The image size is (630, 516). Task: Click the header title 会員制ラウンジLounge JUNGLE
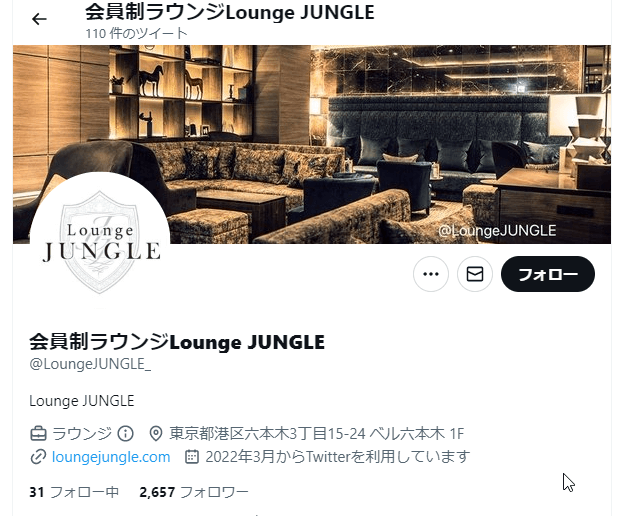230,12
